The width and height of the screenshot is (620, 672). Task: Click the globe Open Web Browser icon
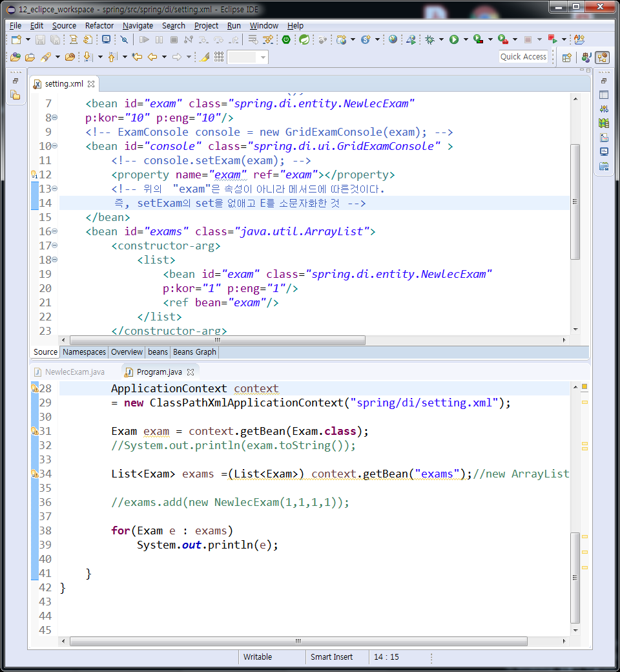pyautogui.click(x=393, y=40)
